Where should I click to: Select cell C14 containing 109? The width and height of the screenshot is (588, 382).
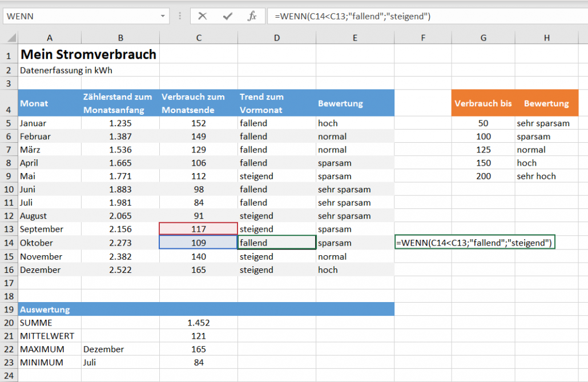[198, 243]
